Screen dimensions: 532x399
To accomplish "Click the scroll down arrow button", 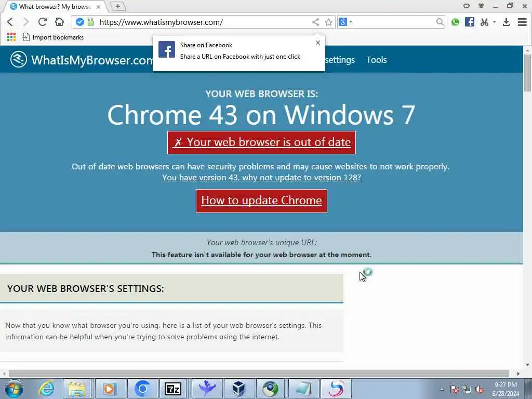I will [527, 365].
